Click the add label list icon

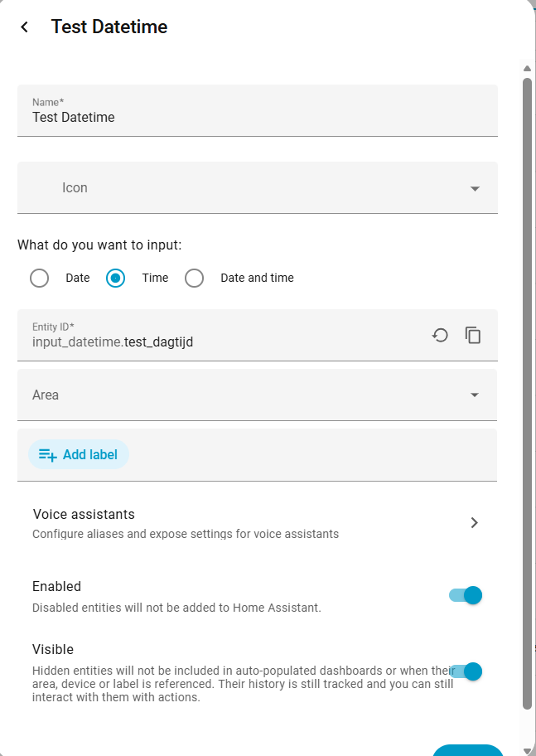tap(48, 454)
